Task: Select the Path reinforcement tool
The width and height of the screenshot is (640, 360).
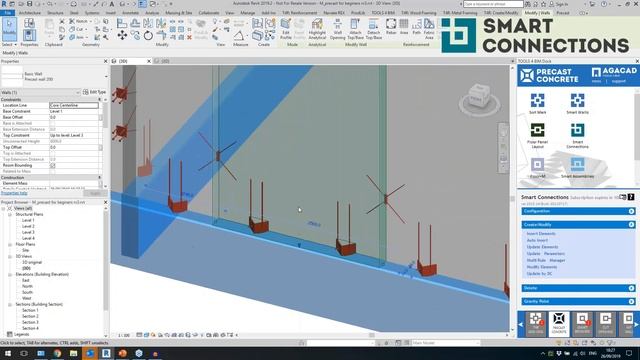Action: [x=416, y=27]
